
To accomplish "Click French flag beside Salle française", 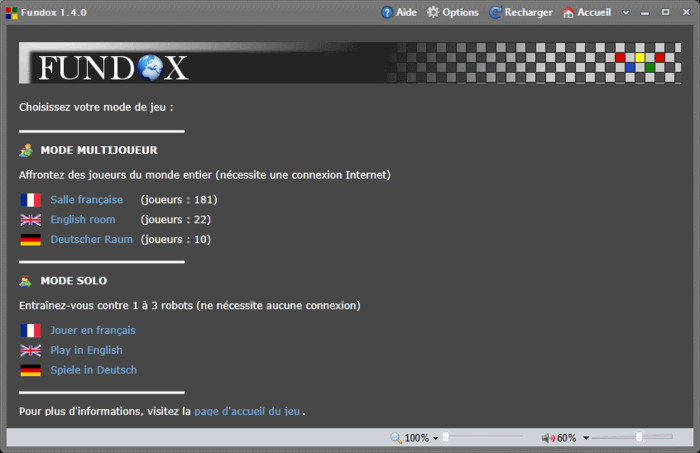I will point(30,200).
